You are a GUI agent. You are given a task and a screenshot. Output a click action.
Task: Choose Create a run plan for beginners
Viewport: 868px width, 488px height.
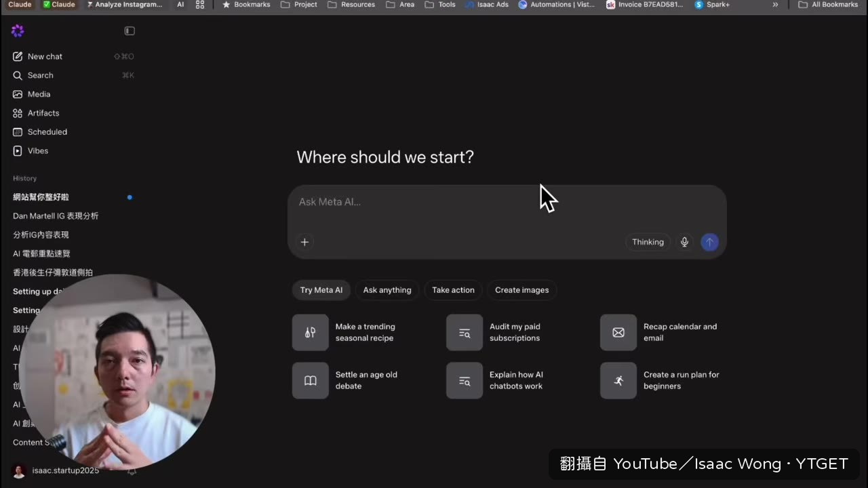click(x=665, y=380)
